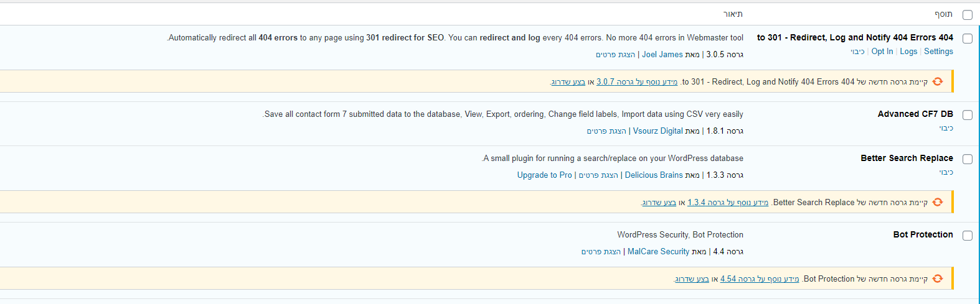Image resolution: width=980 pixels, height=304 pixels.
Task: Click the תוסף column header
Action: (x=943, y=14)
